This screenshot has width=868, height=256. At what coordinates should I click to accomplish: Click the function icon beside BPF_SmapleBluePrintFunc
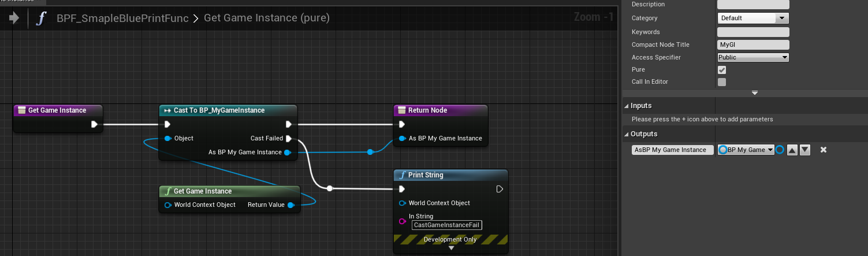click(x=41, y=18)
